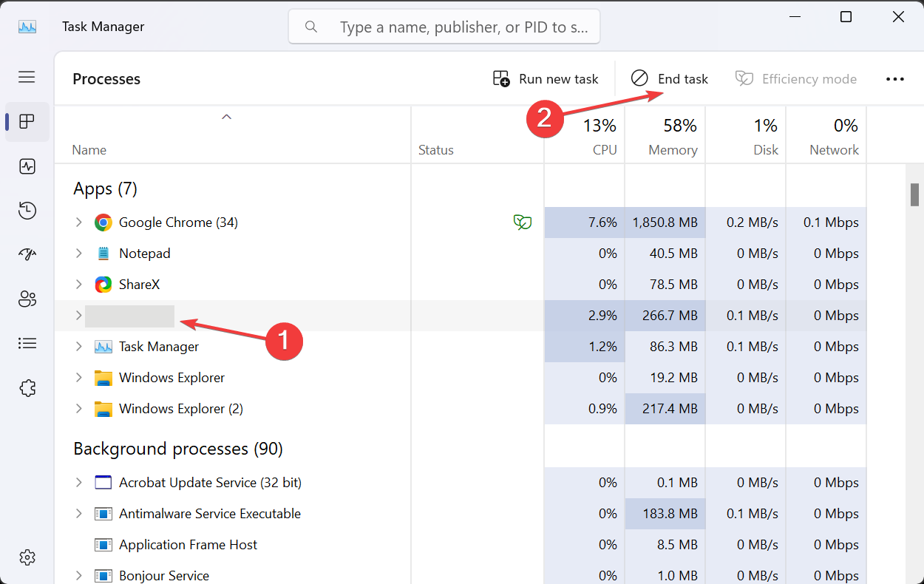
Task: Click the three-dot more options button
Action: [894, 79]
